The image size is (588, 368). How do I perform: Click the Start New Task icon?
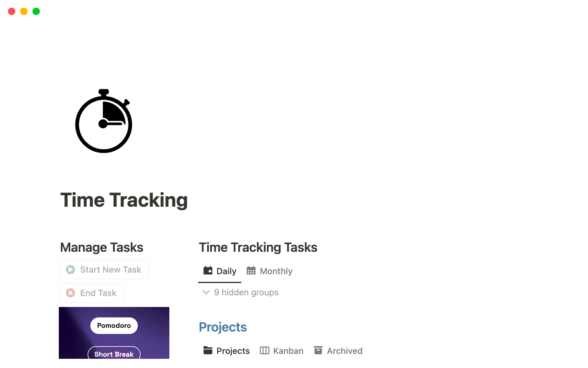coord(70,269)
